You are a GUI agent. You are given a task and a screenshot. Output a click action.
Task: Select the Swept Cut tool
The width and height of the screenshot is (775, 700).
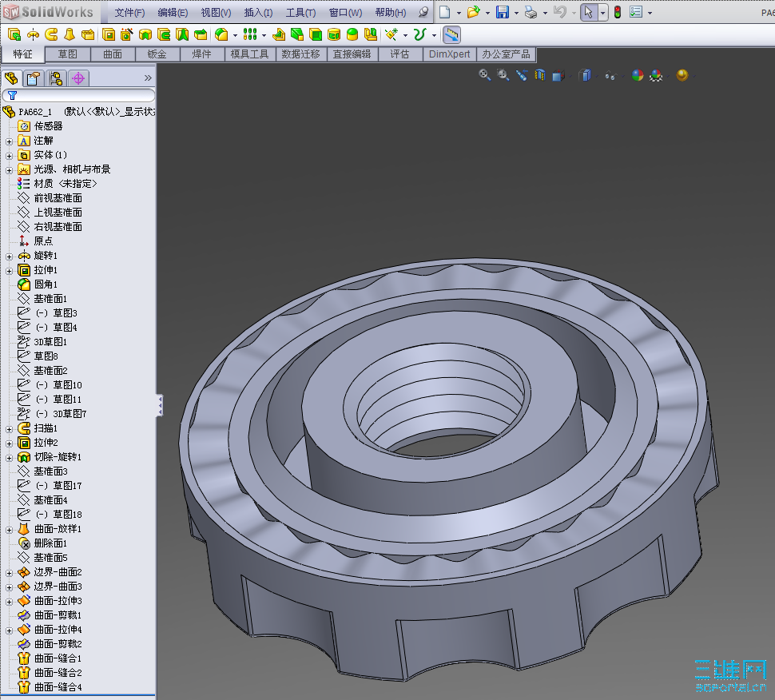click(164, 34)
